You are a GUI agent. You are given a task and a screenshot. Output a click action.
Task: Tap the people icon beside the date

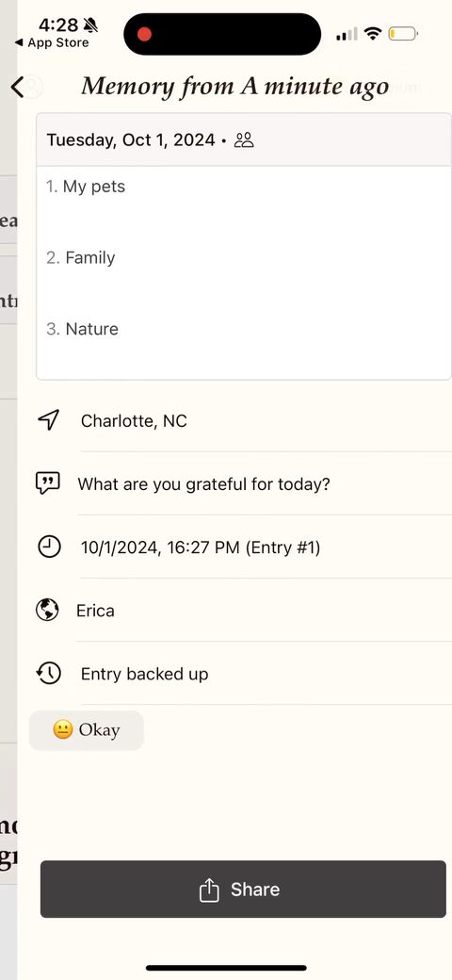(244, 140)
